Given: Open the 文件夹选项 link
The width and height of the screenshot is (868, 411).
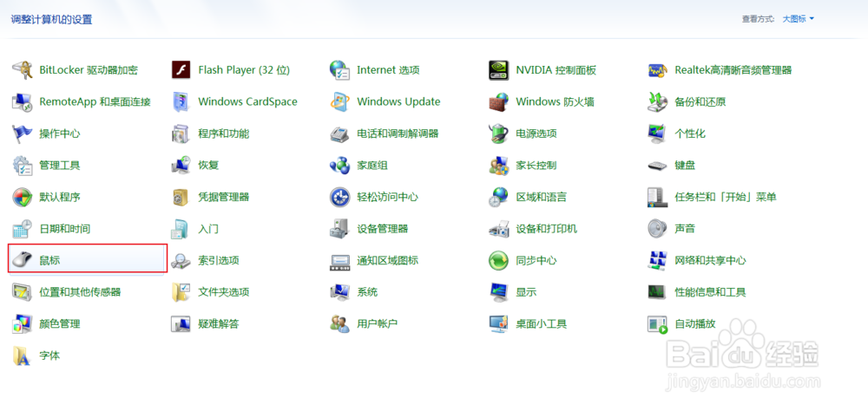Looking at the screenshot, I should click(224, 292).
